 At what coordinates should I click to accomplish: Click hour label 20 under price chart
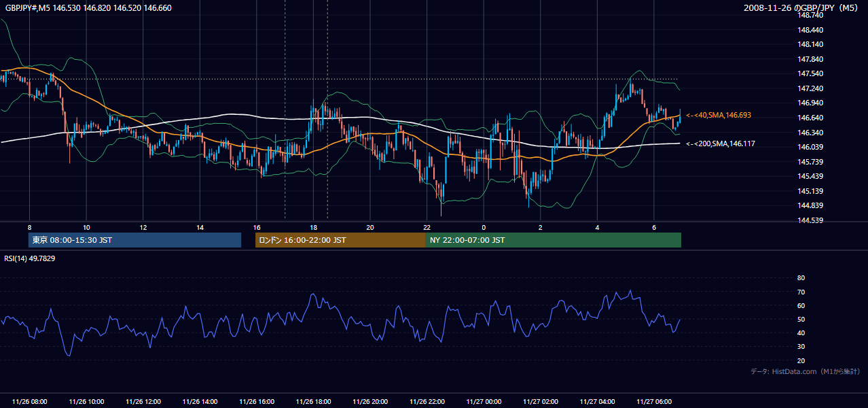coord(370,227)
